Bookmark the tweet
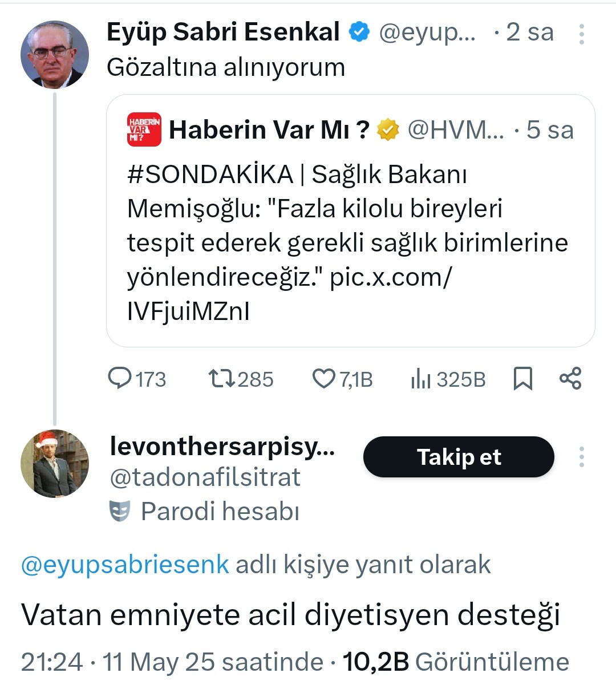616x689 pixels. click(x=522, y=378)
